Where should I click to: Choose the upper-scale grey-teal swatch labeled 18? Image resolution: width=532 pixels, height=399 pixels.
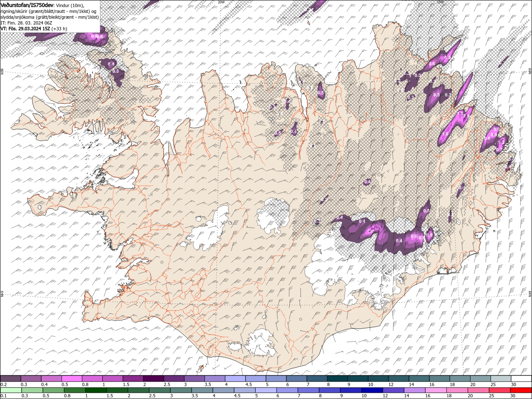tap(460, 379)
